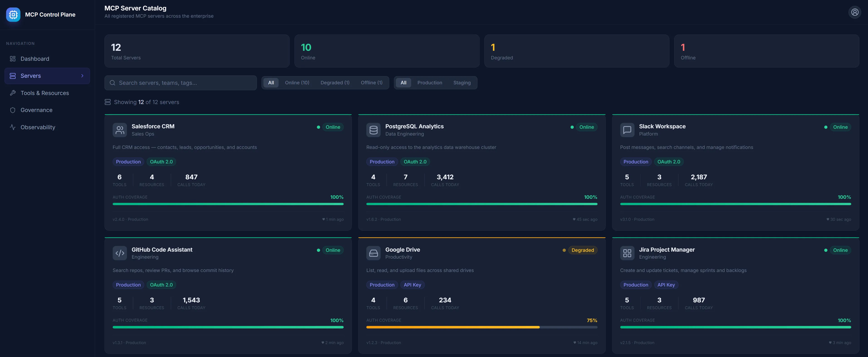Viewport: 868px width, 357px height.
Task: Click the API Key tag on Jira Project Manager
Action: (666, 285)
